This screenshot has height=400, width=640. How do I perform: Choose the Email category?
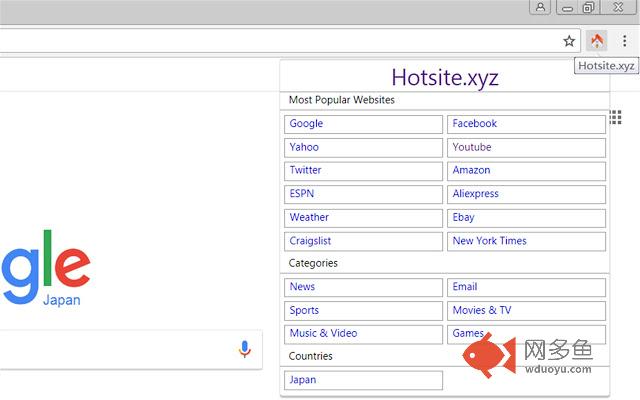pos(526,287)
